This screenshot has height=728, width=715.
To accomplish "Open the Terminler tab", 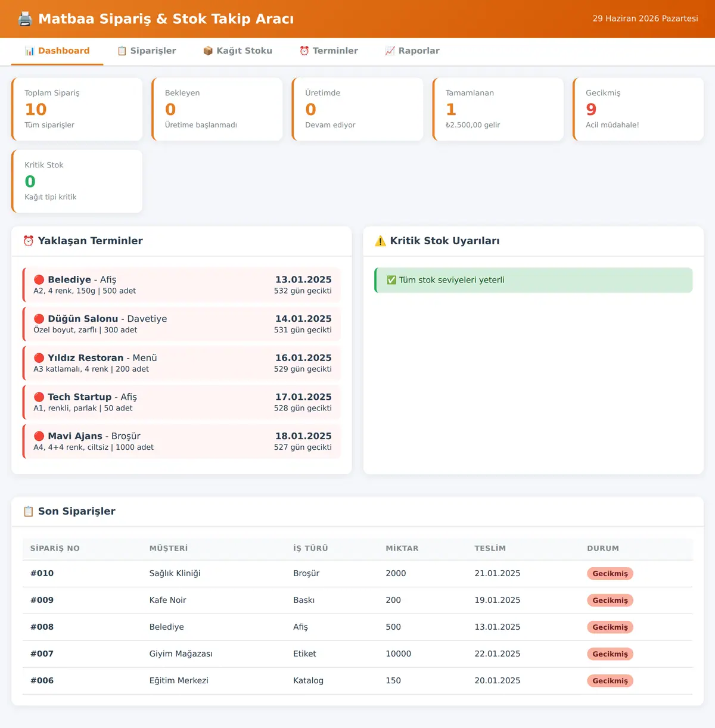I will [329, 51].
